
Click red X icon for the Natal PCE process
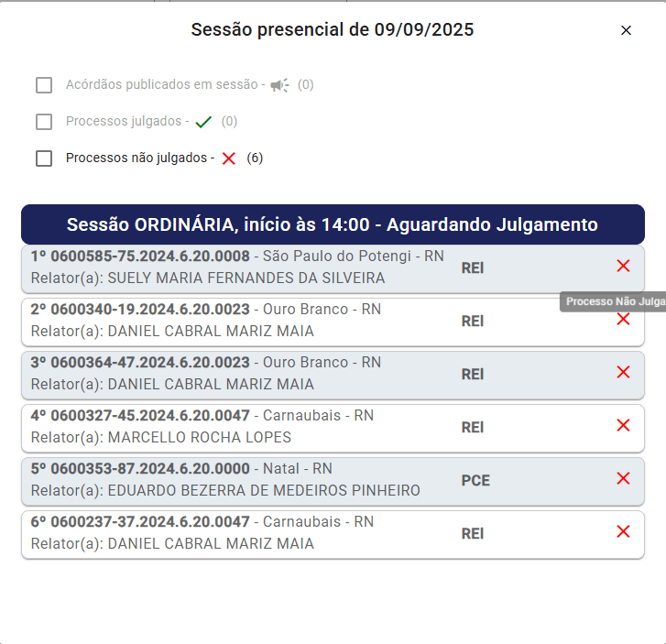click(x=623, y=478)
